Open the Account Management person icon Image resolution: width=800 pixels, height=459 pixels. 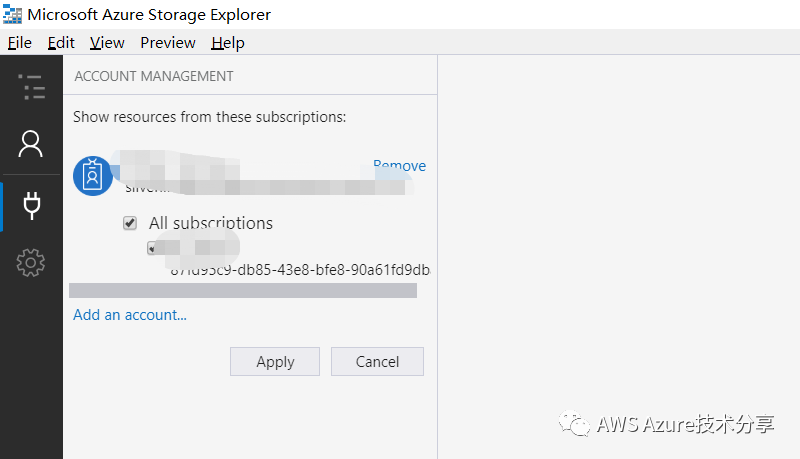(31, 144)
